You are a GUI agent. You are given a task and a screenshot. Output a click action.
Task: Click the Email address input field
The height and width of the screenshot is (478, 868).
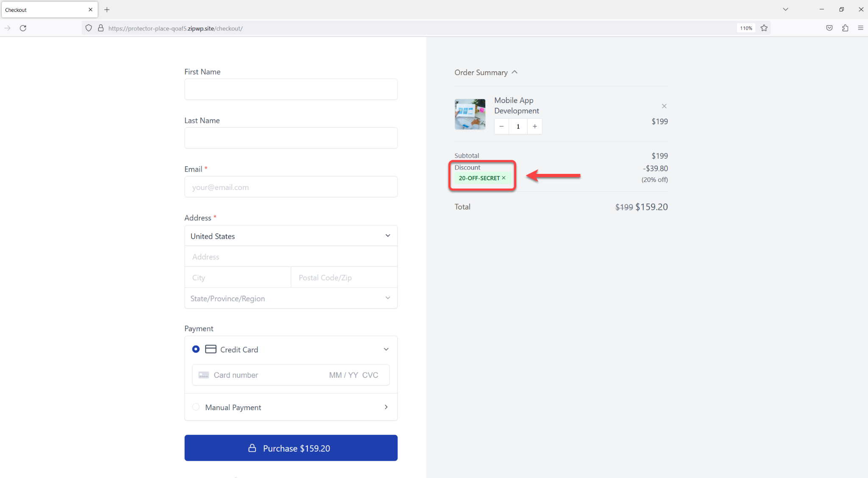290,187
